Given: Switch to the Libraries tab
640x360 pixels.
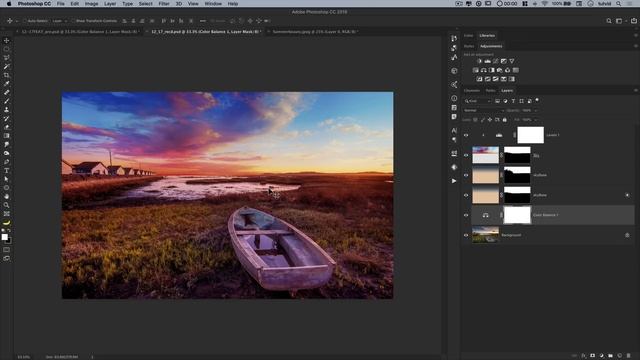Looking at the screenshot, I should point(487,36).
